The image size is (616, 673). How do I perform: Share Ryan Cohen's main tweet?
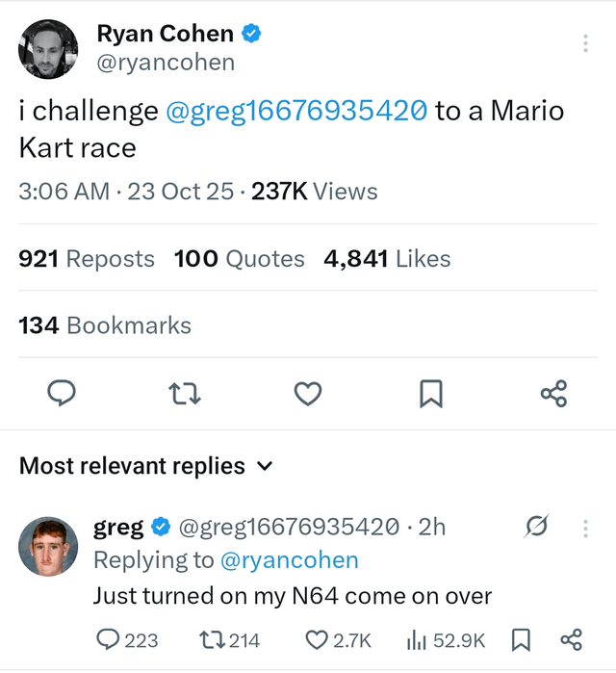[x=553, y=393]
